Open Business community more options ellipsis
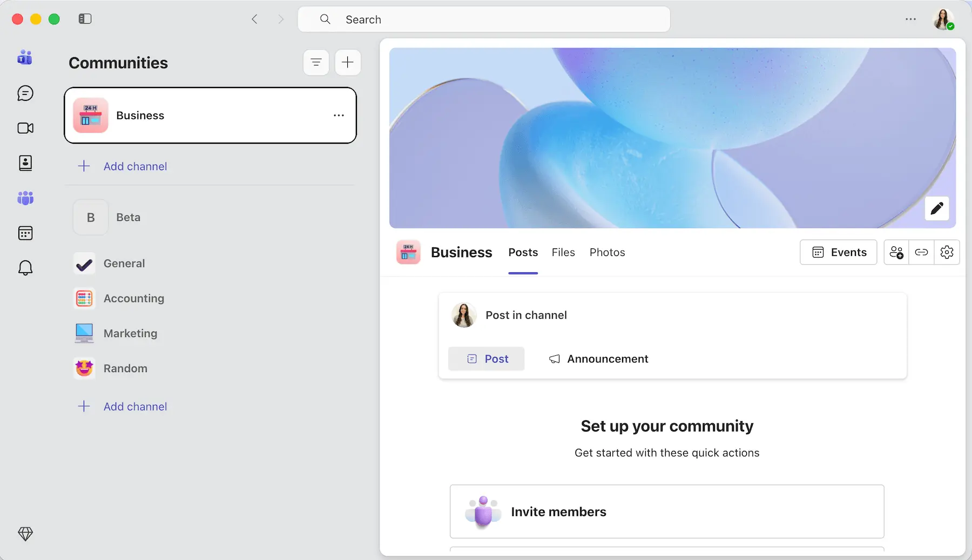This screenshot has height=560, width=972. click(x=339, y=116)
